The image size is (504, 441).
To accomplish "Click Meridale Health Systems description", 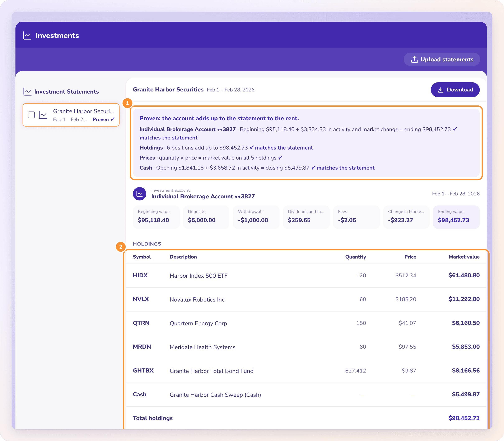I will 202,347.
